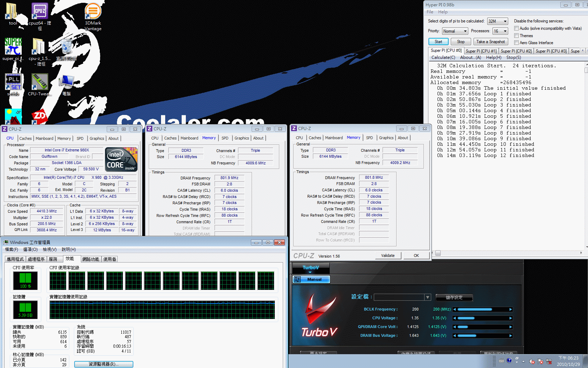Click the CPU Voltage slider bar
This screenshot has width=588, height=368.
tap(483, 318)
